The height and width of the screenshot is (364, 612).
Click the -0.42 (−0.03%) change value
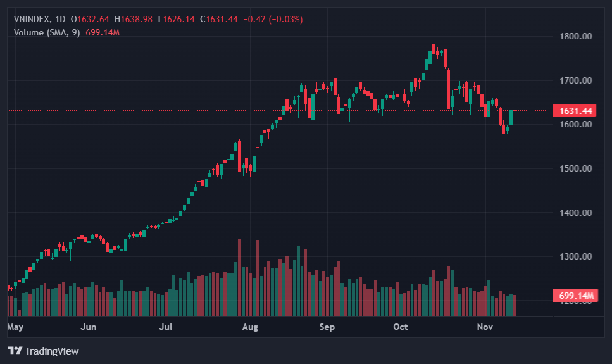[x=271, y=19]
